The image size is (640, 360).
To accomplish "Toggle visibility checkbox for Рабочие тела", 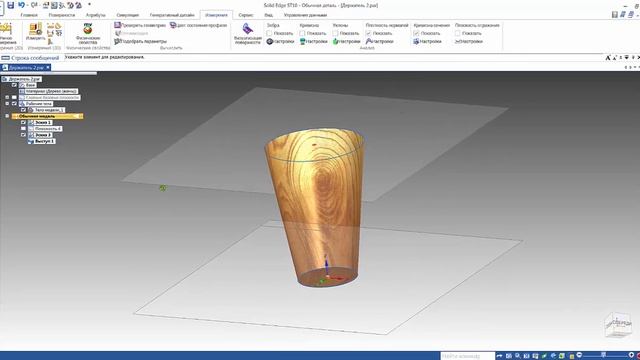I will click(14, 104).
